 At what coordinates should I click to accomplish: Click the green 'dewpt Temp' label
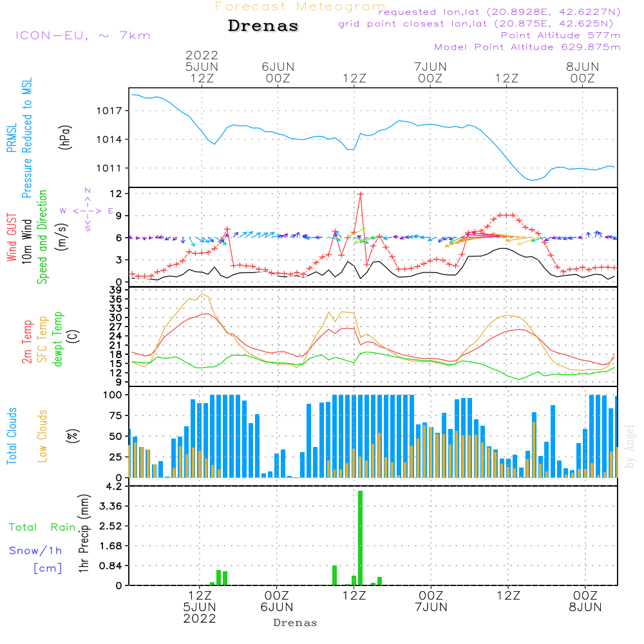57,339
